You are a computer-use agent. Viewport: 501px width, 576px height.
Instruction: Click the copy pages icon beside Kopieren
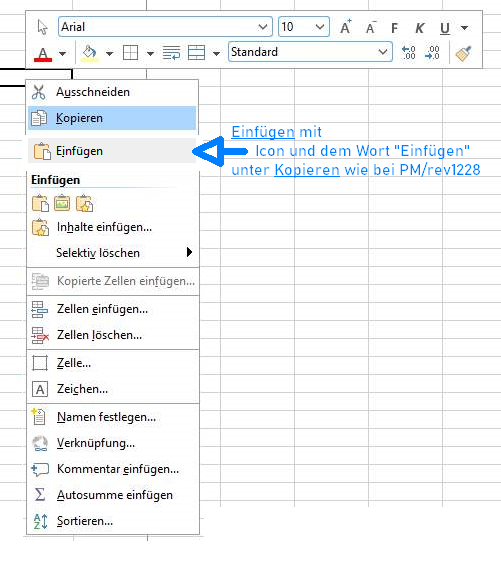(x=39, y=118)
